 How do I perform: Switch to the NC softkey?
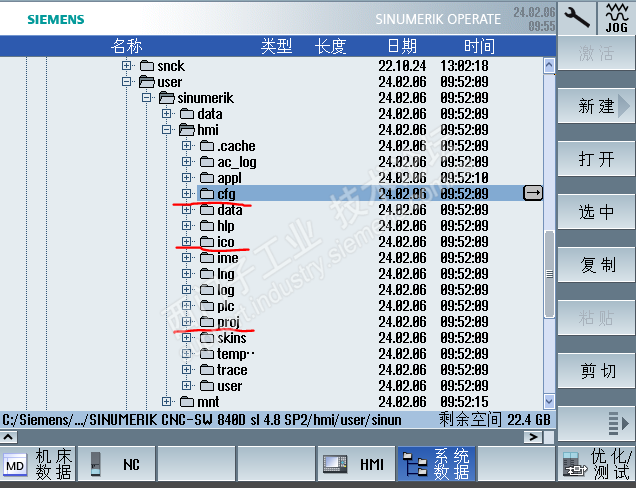(x=116, y=464)
